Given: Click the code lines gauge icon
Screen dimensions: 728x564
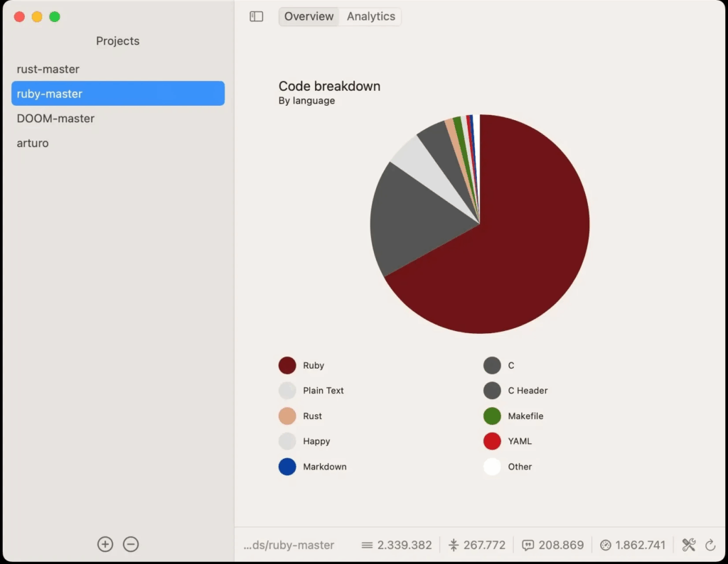Looking at the screenshot, I should 606,545.
